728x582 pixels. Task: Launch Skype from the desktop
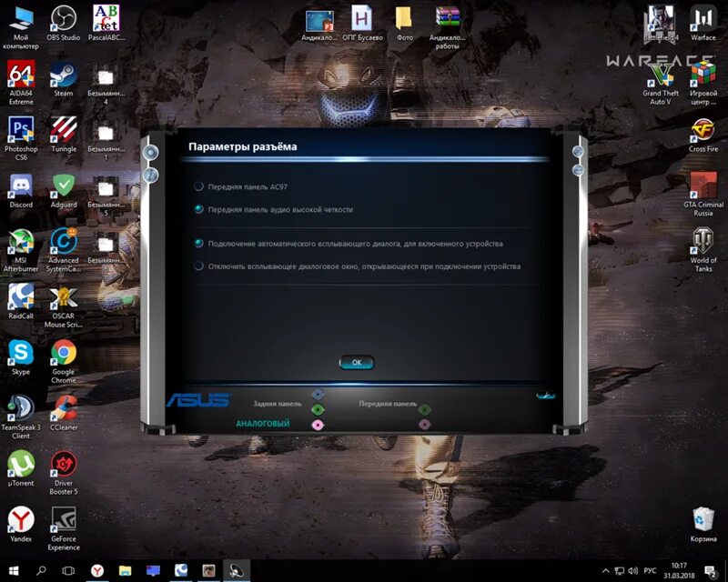(21, 357)
